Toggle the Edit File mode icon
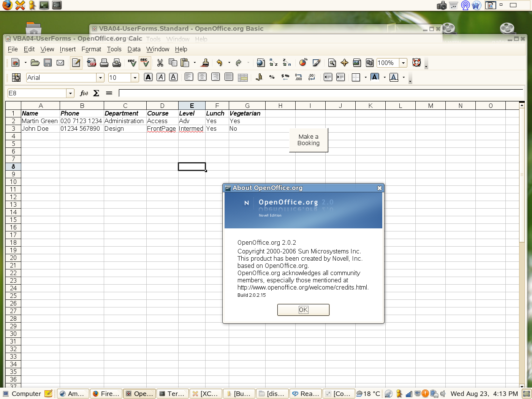Image resolution: width=532 pixels, height=399 pixels. pyautogui.click(x=76, y=63)
